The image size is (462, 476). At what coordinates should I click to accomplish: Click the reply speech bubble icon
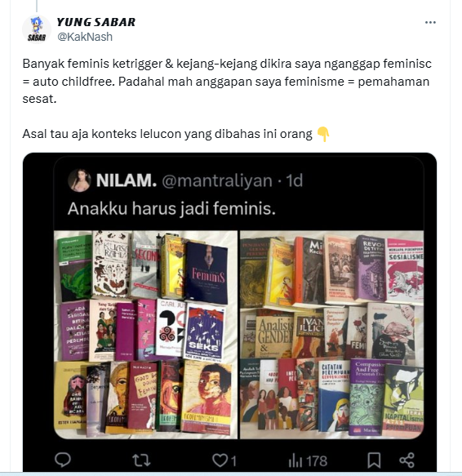click(63, 460)
